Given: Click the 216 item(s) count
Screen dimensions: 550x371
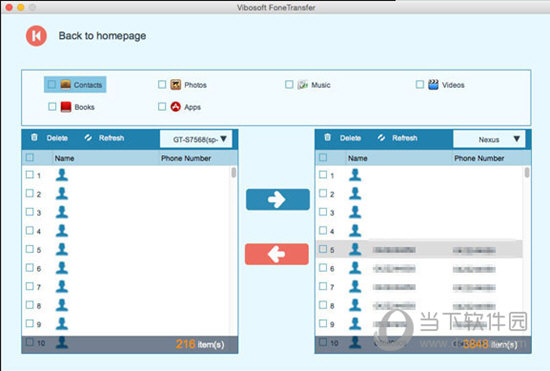Looking at the screenshot, I should coord(200,344).
